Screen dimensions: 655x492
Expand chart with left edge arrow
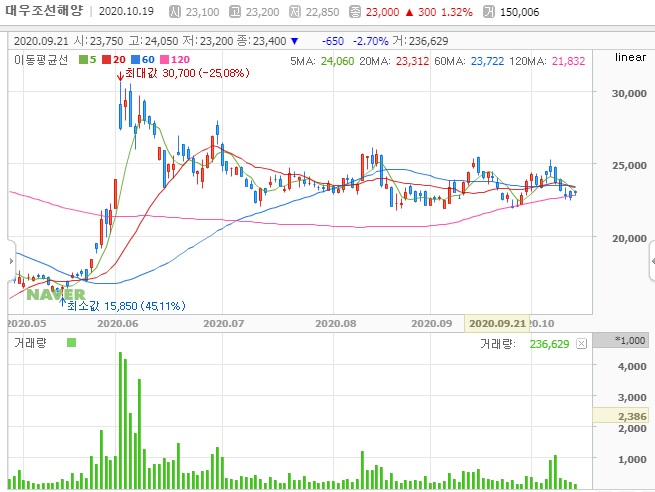[x=11, y=261]
